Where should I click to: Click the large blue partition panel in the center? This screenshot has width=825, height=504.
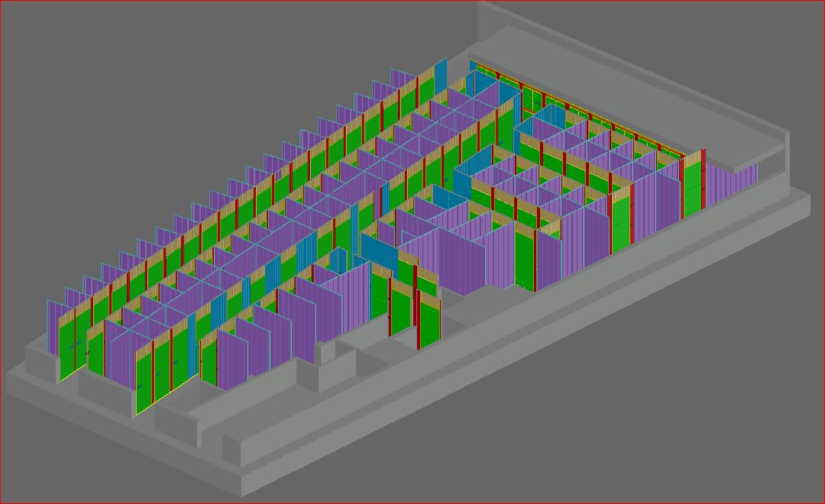click(378, 256)
